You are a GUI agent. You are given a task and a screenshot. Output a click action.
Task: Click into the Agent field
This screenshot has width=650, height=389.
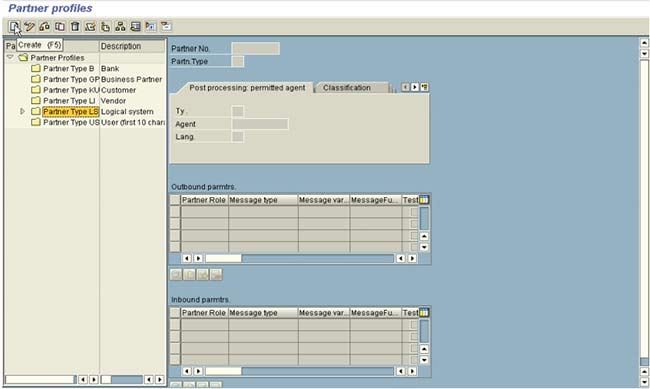pyautogui.click(x=260, y=124)
